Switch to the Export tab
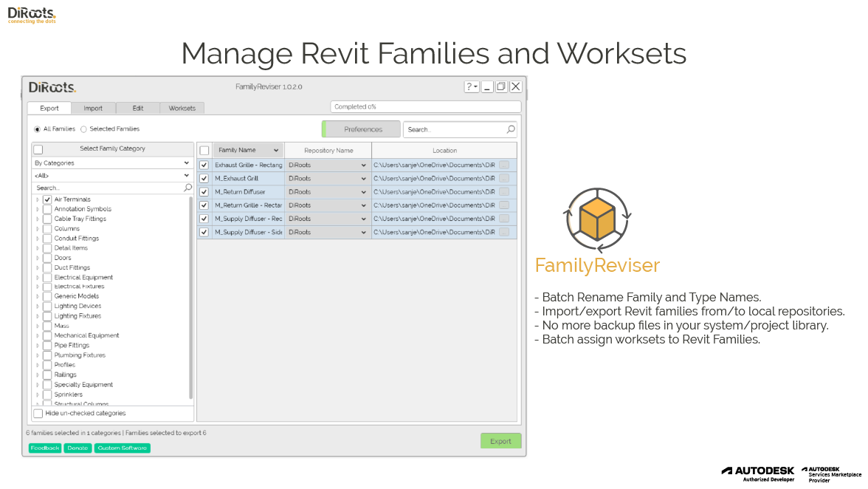 [x=49, y=108]
